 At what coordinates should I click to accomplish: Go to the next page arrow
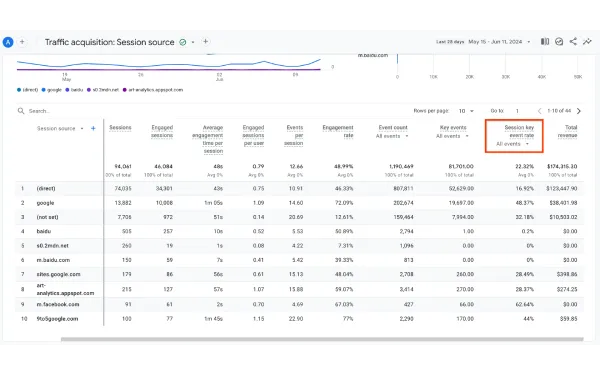pyautogui.click(x=579, y=111)
